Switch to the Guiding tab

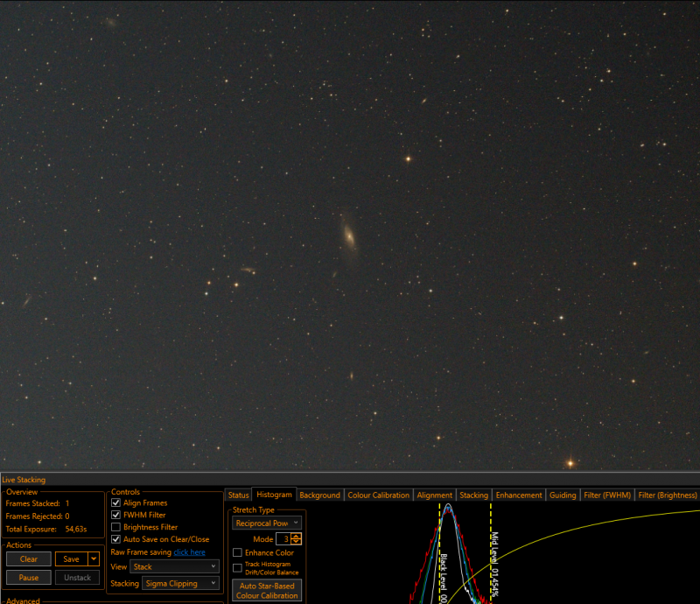coord(563,495)
